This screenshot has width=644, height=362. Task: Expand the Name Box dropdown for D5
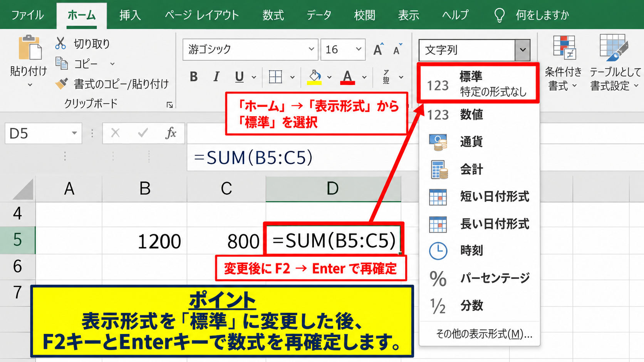point(74,133)
